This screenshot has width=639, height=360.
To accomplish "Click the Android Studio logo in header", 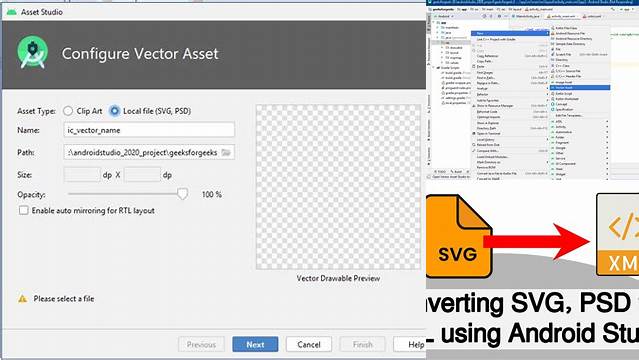I will (x=33, y=53).
